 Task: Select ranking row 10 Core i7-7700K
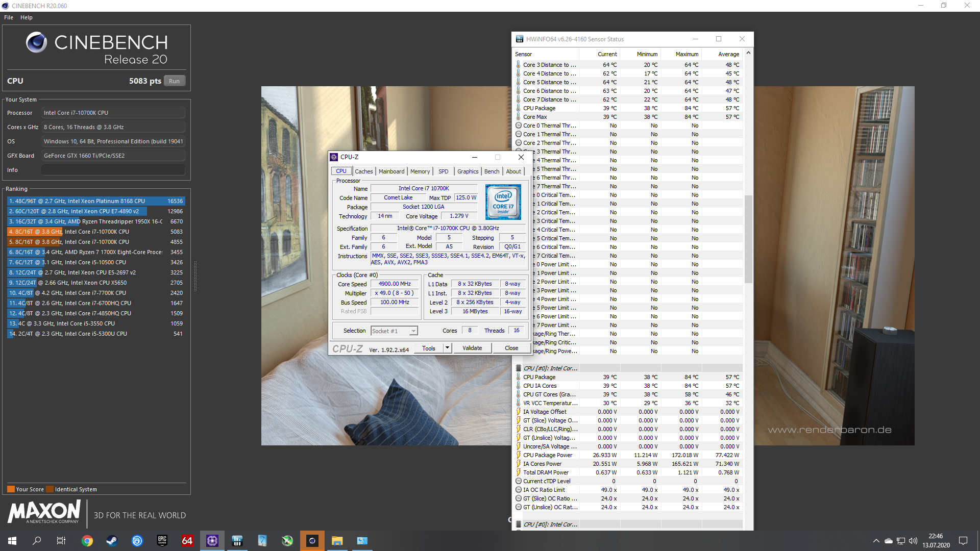[x=95, y=293]
